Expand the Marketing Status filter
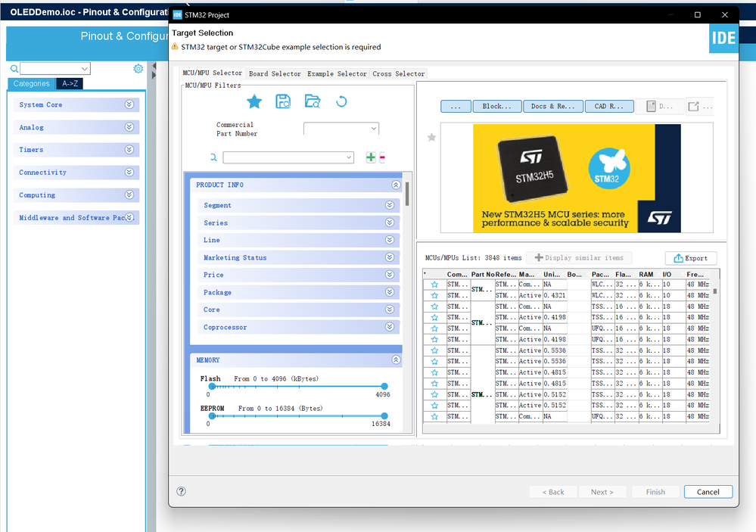 [390, 257]
